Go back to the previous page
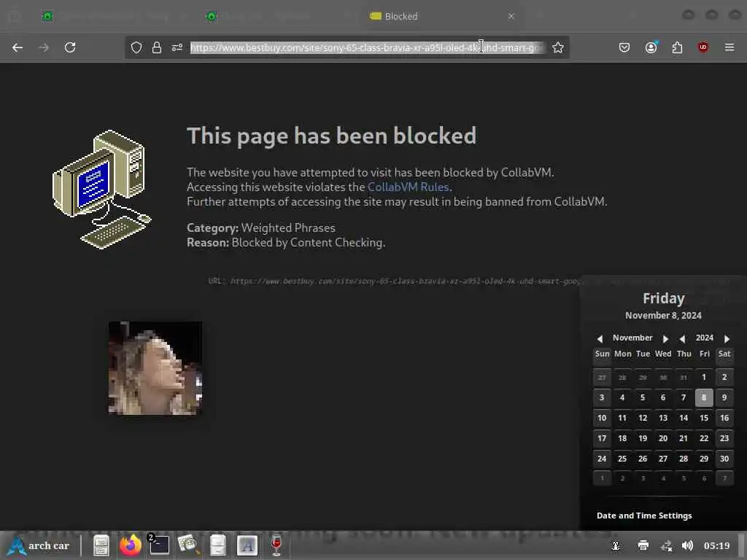 18,47
